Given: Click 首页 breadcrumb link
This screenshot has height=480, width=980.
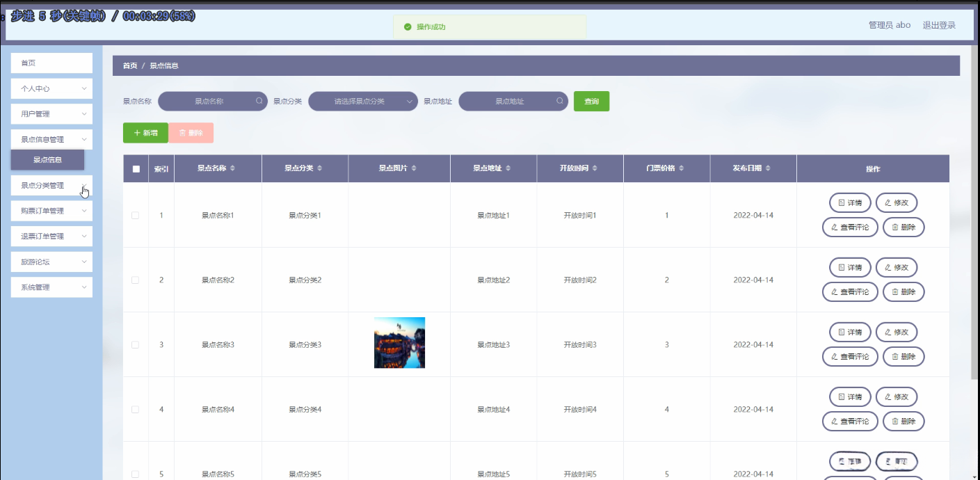Looking at the screenshot, I should (x=130, y=65).
